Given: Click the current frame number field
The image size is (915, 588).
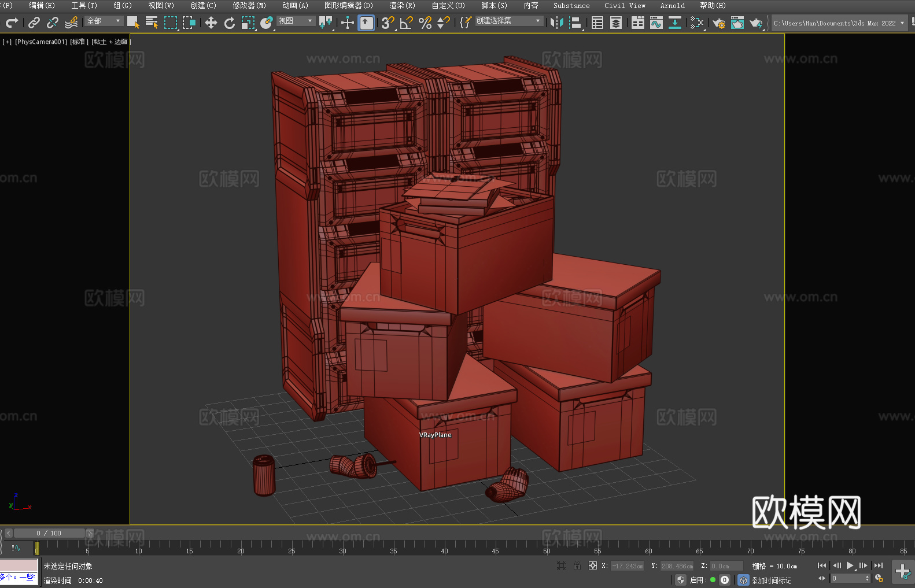Looking at the screenshot, I should pyautogui.click(x=850, y=578).
